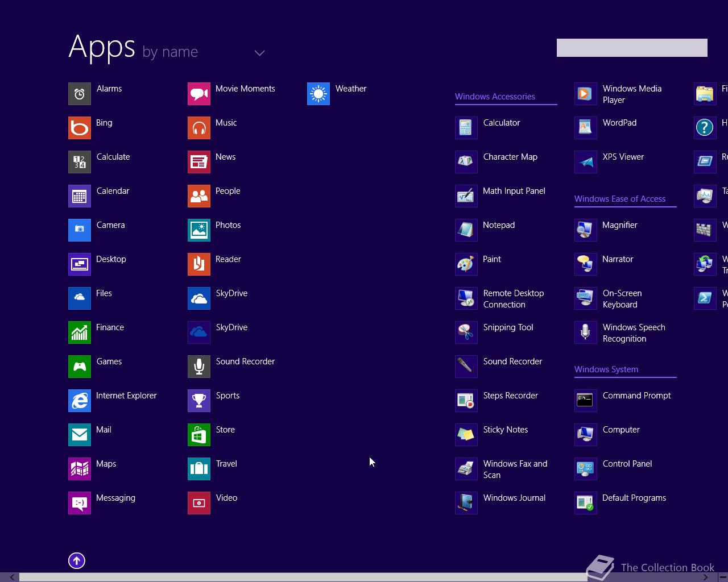Click the Windows Accessories group header
728x582 pixels.
click(495, 97)
